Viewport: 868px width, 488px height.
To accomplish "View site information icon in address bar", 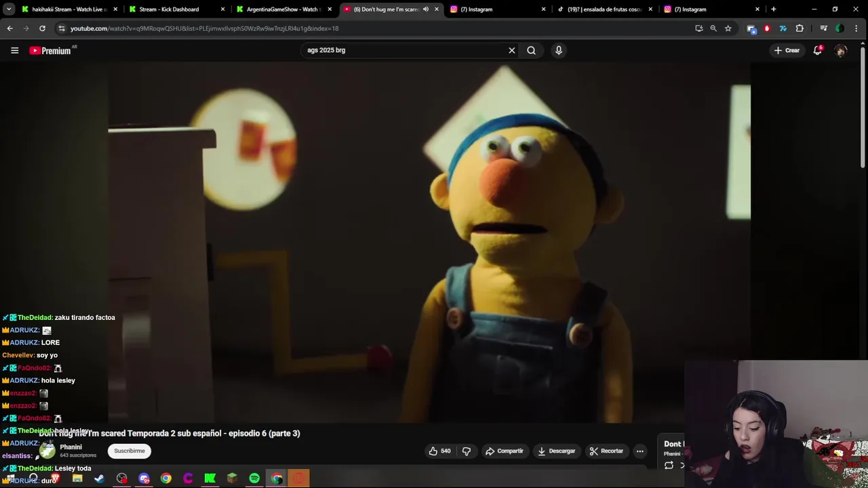I will point(61,28).
